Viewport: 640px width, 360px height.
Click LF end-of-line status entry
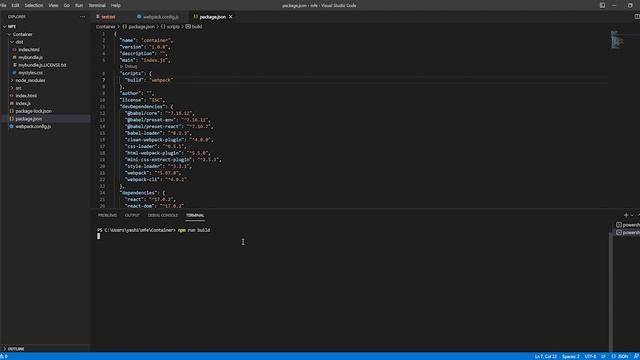coord(603,357)
